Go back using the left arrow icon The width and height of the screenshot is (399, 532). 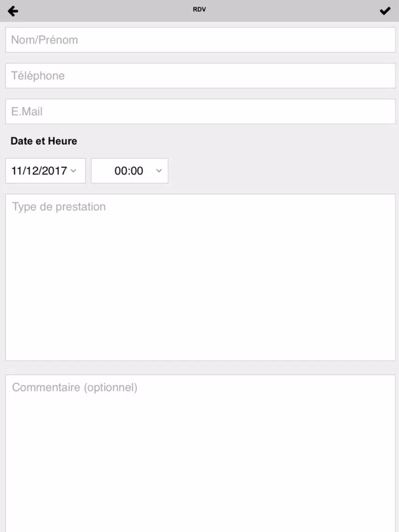(13, 11)
